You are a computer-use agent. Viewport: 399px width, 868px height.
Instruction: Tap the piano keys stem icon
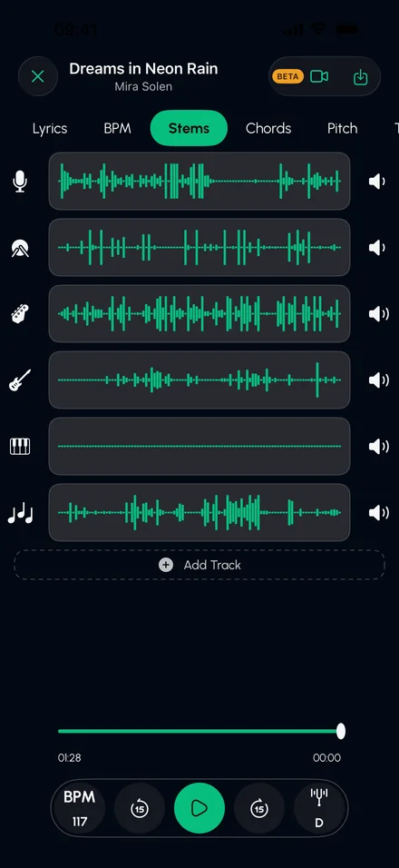point(20,446)
